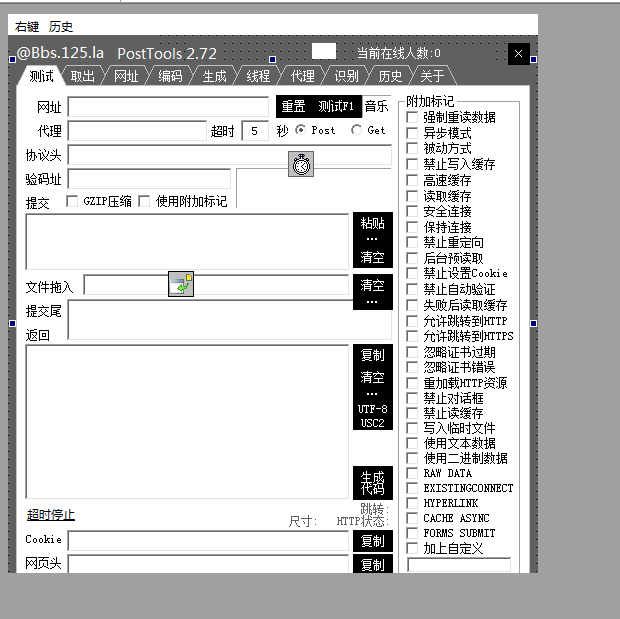Click 复制 next to the Cookie field
The height and width of the screenshot is (619, 620).
click(x=372, y=541)
